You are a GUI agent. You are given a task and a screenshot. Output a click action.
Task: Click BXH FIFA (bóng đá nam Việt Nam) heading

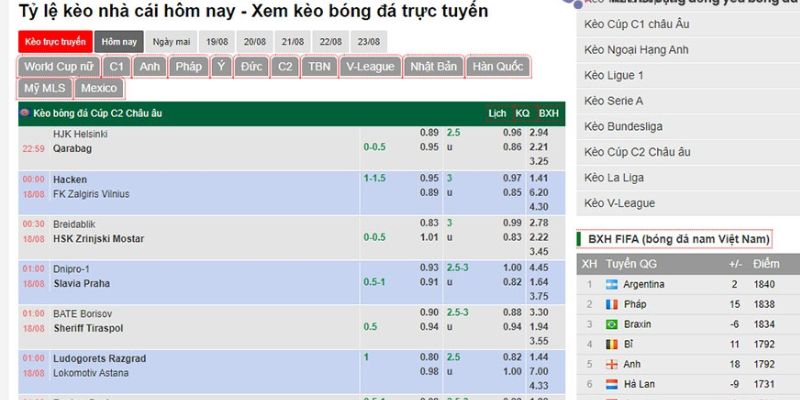679,239
